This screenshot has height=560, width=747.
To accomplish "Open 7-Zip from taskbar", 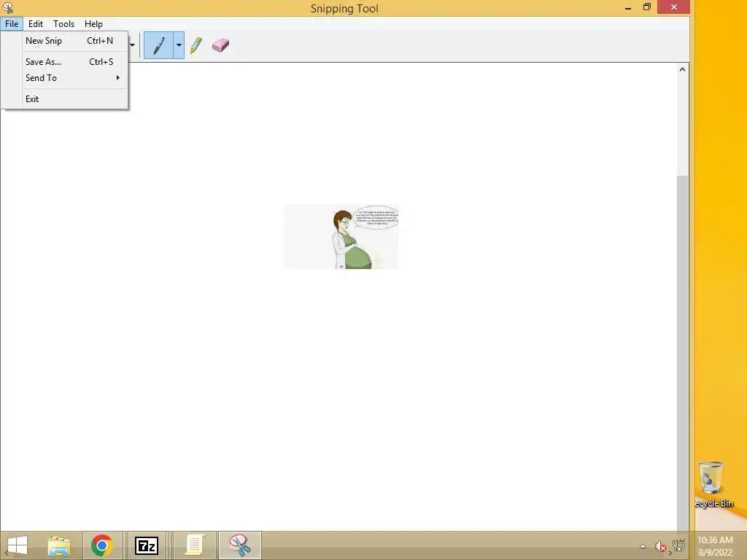I will (x=146, y=545).
